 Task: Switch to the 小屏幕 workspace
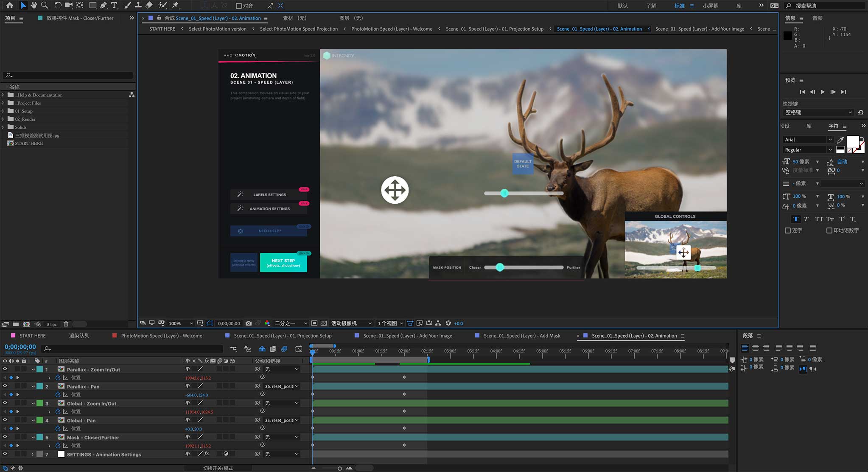710,6
